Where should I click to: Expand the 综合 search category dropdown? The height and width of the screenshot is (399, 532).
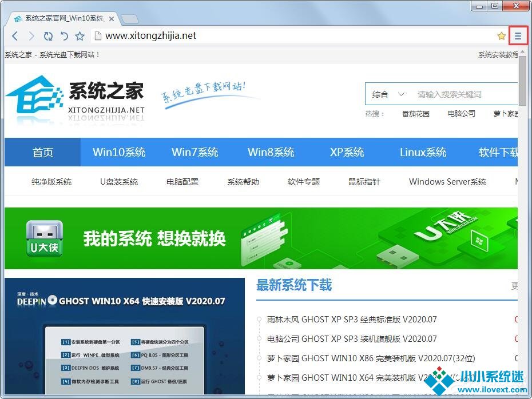coord(388,94)
